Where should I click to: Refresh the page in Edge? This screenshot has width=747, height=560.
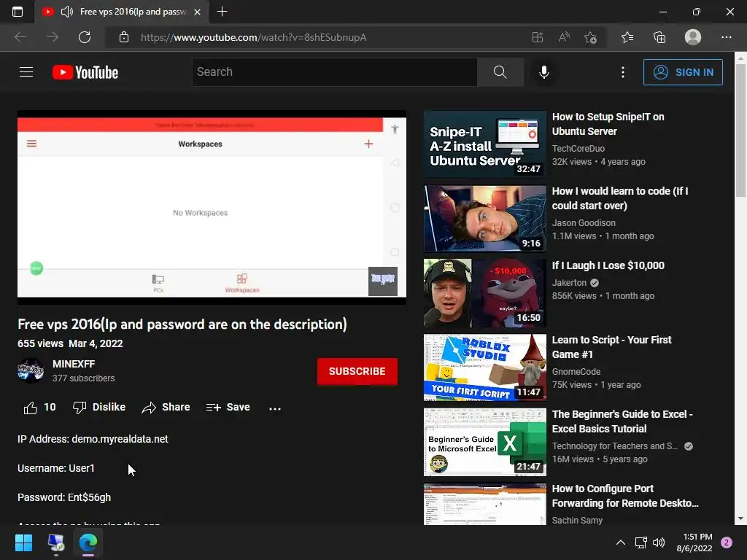tap(85, 37)
